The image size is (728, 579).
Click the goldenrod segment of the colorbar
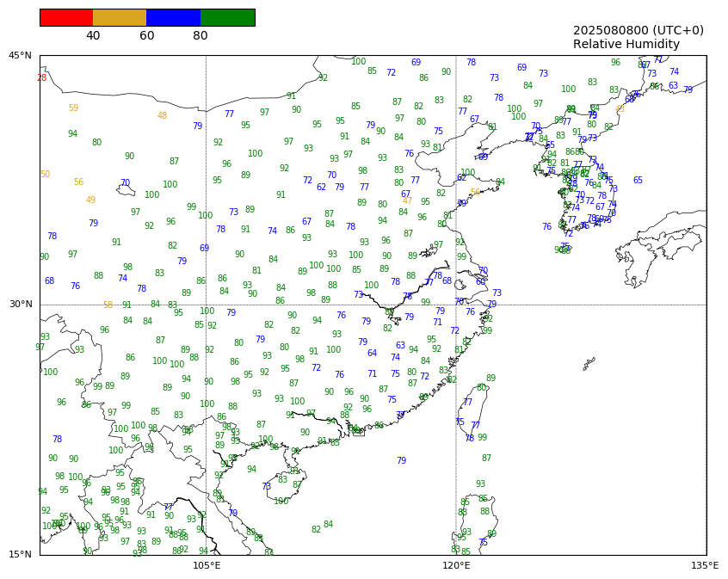(120, 18)
